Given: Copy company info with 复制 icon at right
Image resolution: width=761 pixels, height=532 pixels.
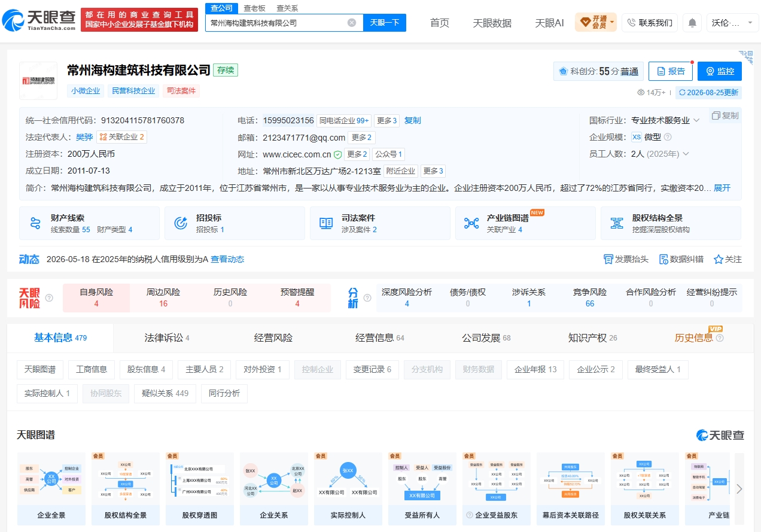Looking at the screenshot, I should coord(726,115).
